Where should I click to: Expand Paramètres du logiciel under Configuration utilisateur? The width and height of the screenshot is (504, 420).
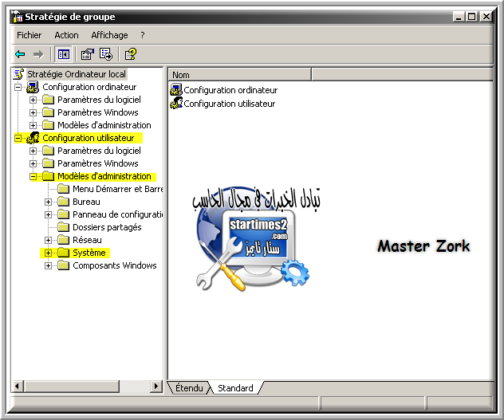[x=33, y=151]
